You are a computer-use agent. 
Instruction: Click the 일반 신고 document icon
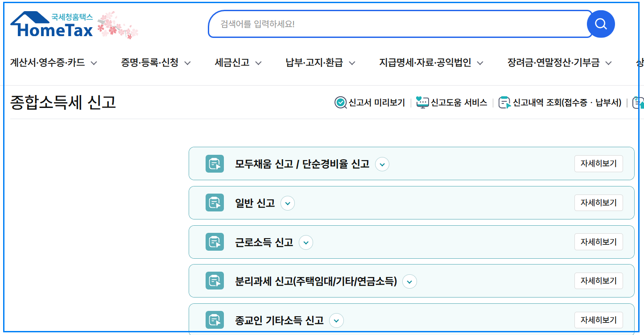pyautogui.click(x=215, y=203)
